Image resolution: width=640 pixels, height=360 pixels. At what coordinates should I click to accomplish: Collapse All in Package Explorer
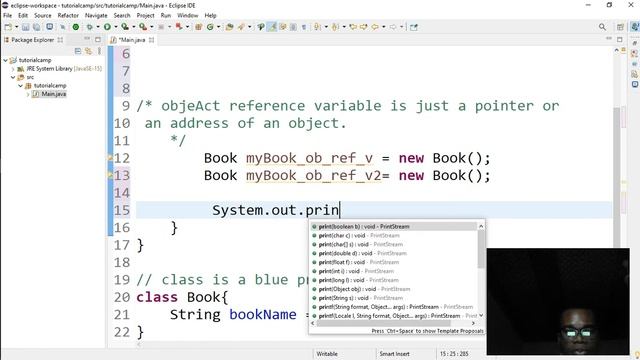[78, 51]
